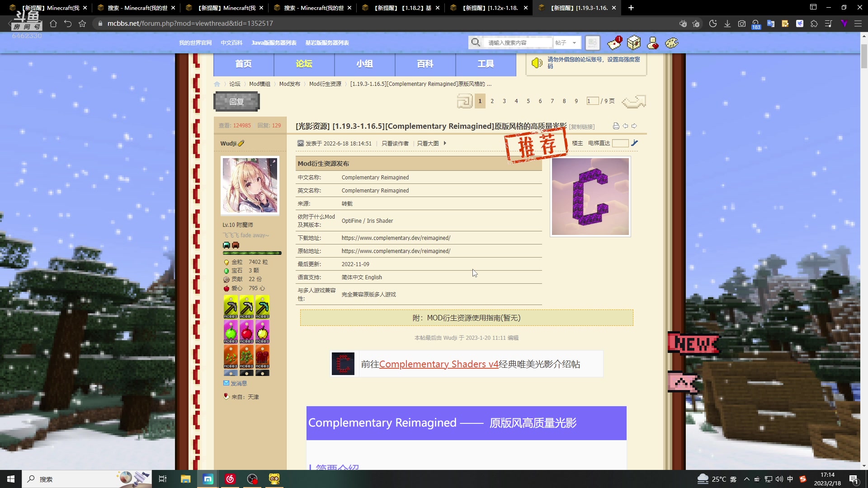Click the browser home icon

click(x=53, y=23)
